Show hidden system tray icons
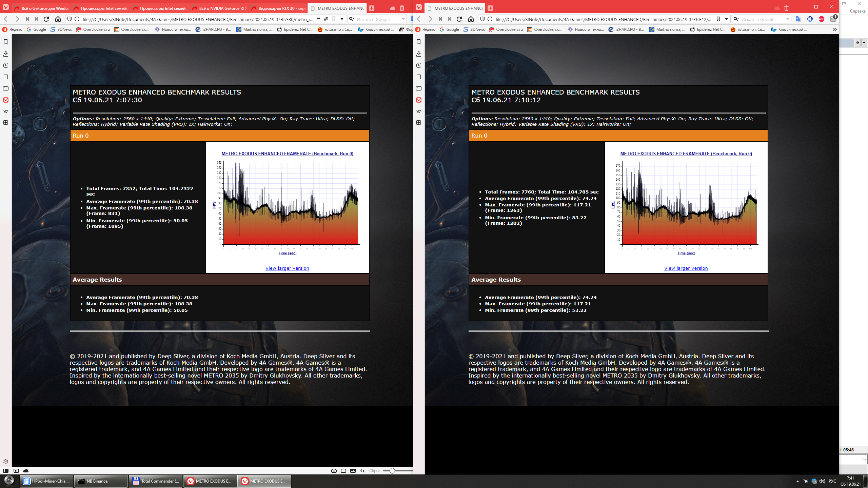This screenshot has height=488, width=868. [x=797, y=481]
